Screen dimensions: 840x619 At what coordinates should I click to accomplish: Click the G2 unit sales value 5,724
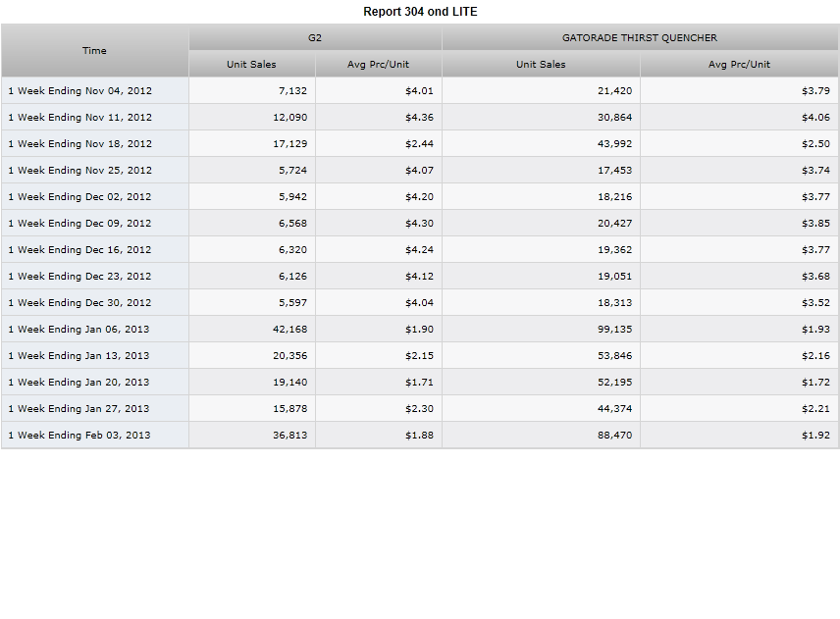(292, 170)
